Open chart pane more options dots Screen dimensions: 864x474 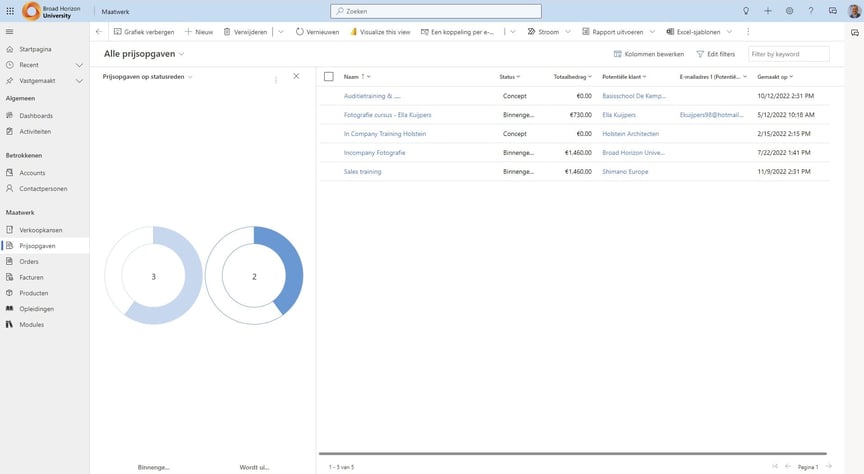[276, 79]
